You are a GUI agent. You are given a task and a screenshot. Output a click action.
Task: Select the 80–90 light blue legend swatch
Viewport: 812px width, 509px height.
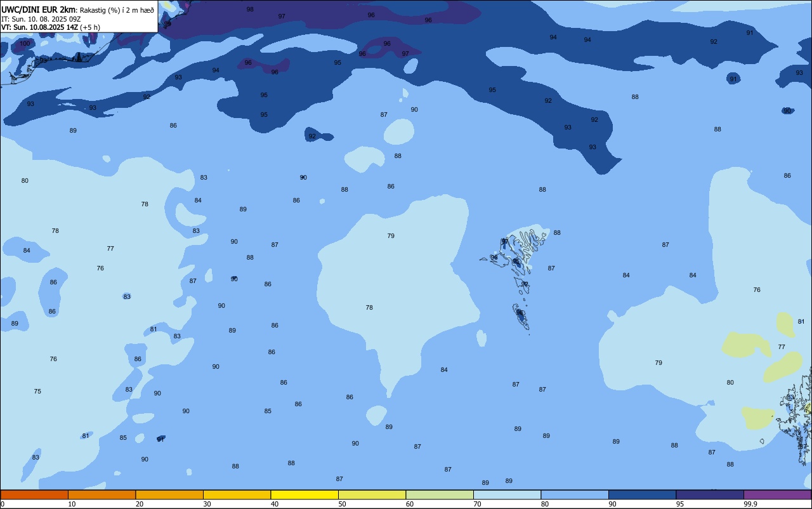click(x=575, y=494)
